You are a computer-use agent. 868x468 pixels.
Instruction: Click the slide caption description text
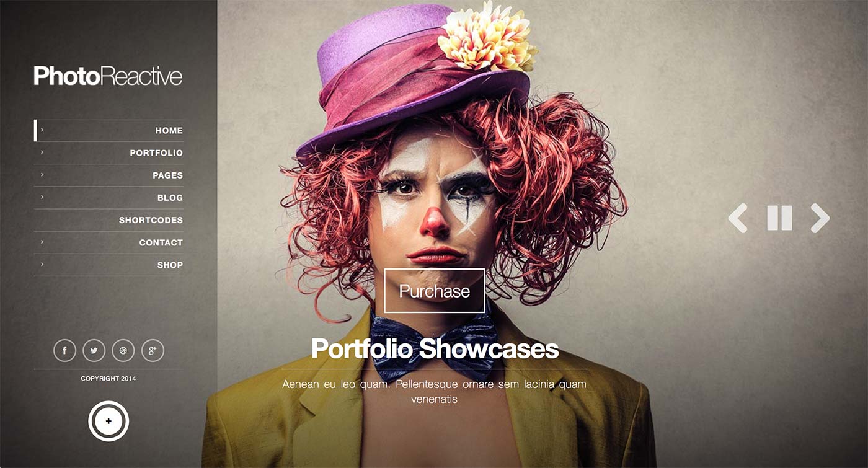click(x=434, y=392)
